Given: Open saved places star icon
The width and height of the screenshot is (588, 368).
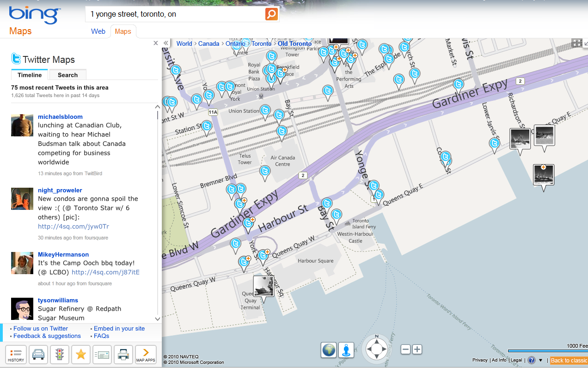Looking at the screenshot, I should [81, 355].
